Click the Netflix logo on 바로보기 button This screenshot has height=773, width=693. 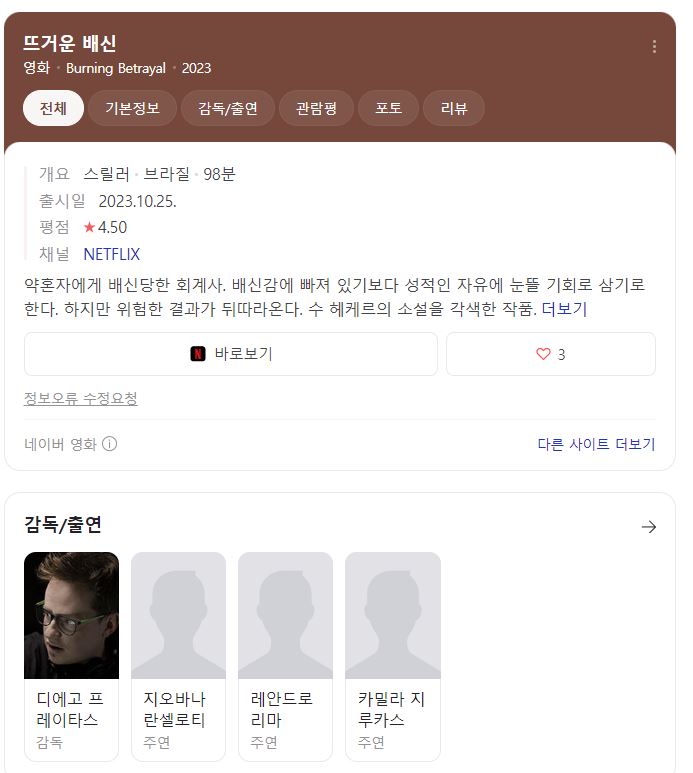click(x=198, y=354)
